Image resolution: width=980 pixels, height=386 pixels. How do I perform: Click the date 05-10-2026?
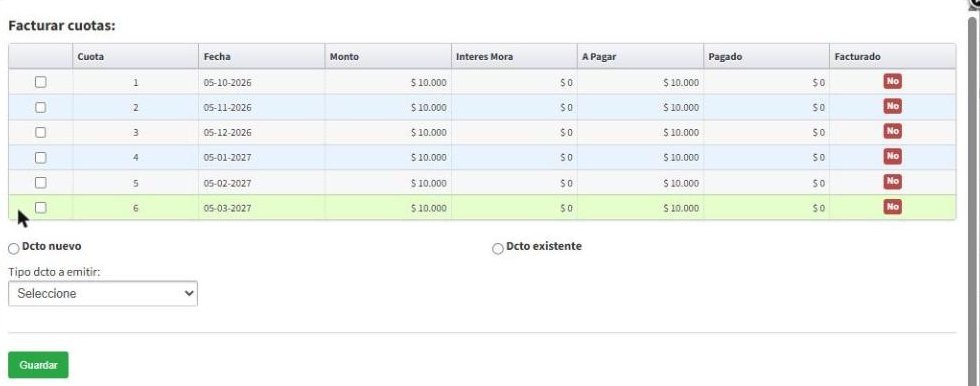pyautogui.click(x=228, y=82)
